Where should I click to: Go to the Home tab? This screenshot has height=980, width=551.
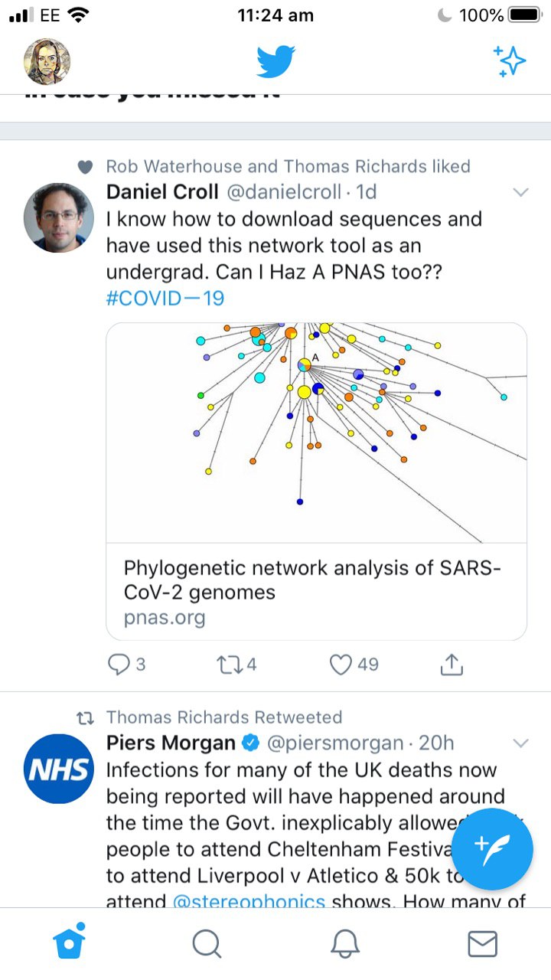pyautogui.click(x=69, y=943)
